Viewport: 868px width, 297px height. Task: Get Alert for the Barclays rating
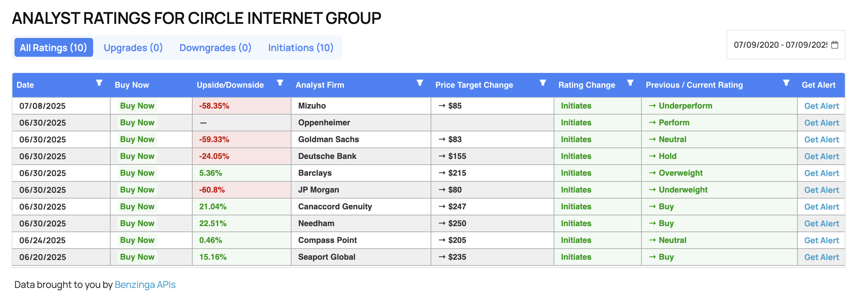[822, 173]
